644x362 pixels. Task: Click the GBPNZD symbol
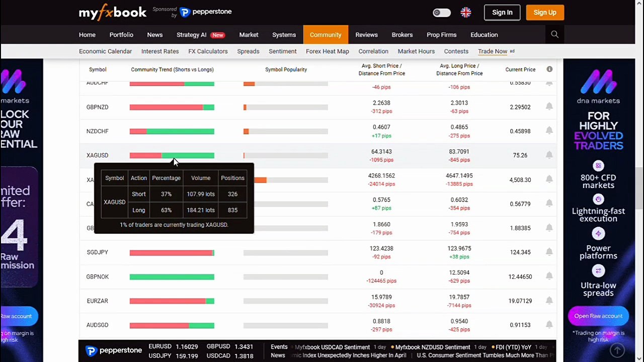97,107
